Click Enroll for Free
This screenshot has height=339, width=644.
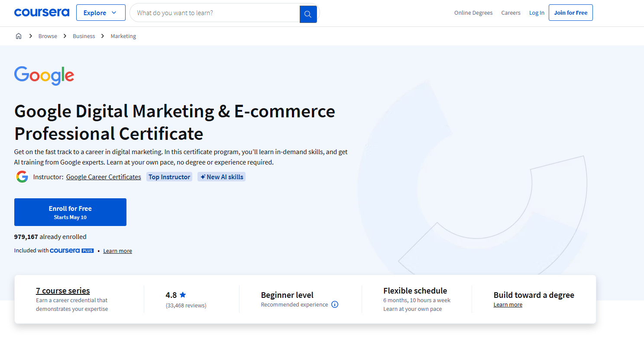click(x=70, y=212)
